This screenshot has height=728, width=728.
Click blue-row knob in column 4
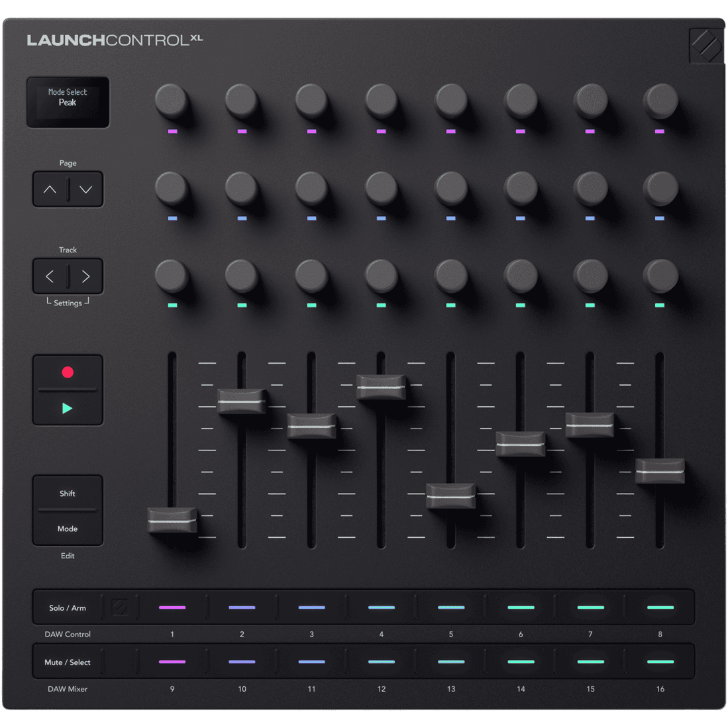(x=382, y=188)
